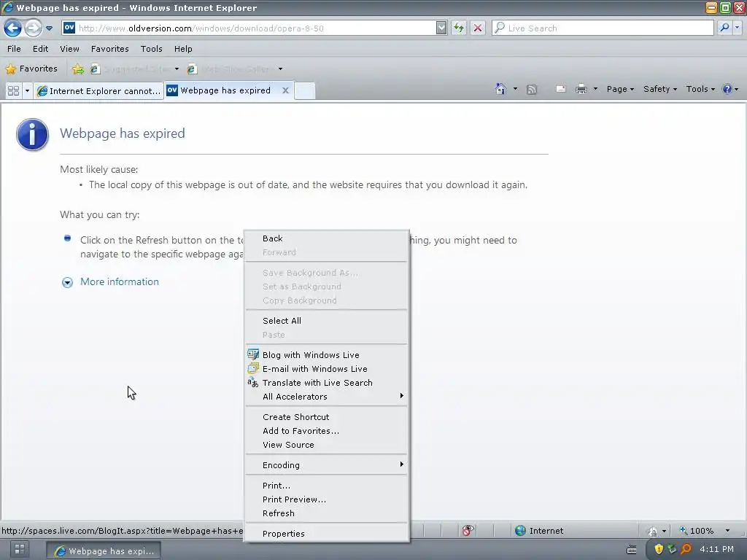Click the Quick Tabs grid icon
Image resolution: width=747 pixels, height=560 pixels.
(13, 90)
